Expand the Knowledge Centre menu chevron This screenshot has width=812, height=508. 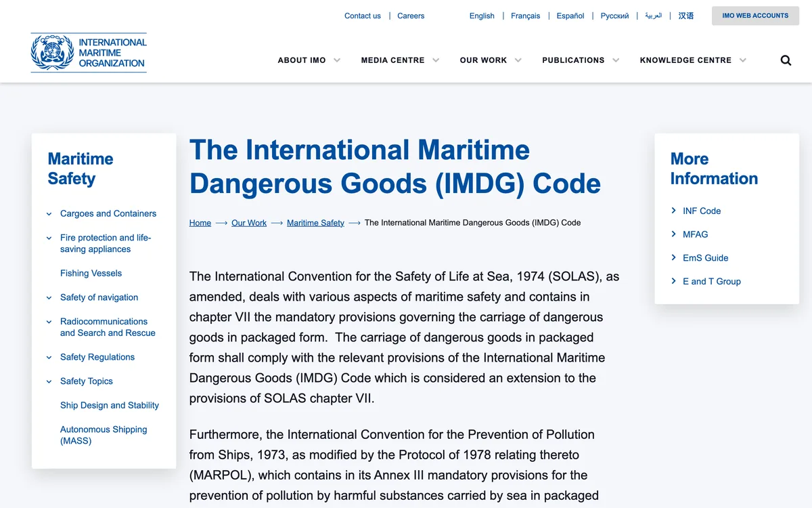[x=743, y=60]
